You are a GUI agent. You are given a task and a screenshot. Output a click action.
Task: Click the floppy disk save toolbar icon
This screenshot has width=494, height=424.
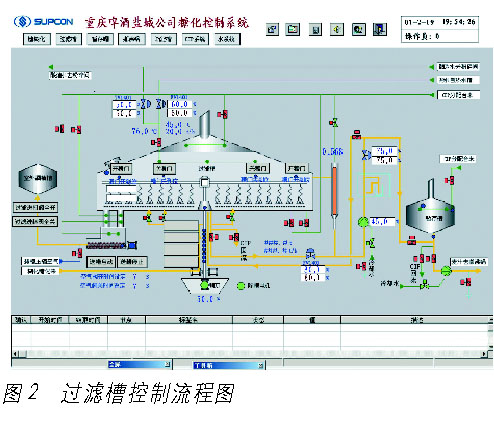[x=315, y=30]
